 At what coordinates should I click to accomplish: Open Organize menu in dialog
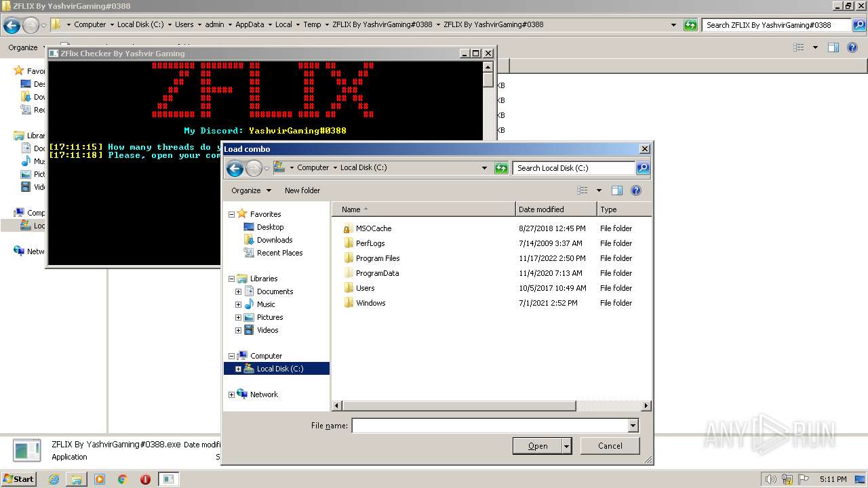coord(251,190)
